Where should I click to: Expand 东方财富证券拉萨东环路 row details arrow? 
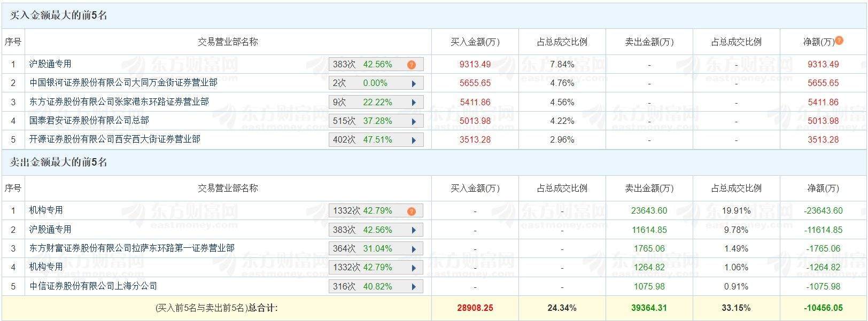point(414,249)
